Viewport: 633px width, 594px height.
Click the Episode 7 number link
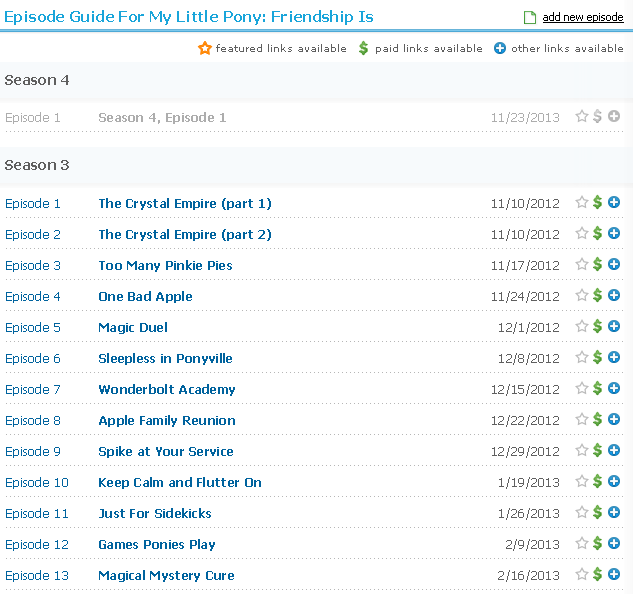(x=33, y=389)
